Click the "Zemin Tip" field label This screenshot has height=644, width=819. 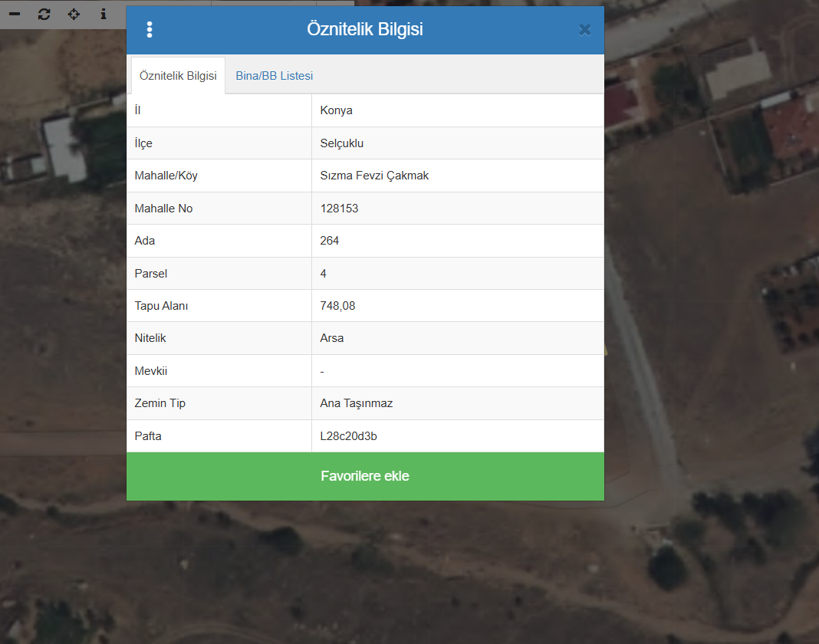pos(160,403)
